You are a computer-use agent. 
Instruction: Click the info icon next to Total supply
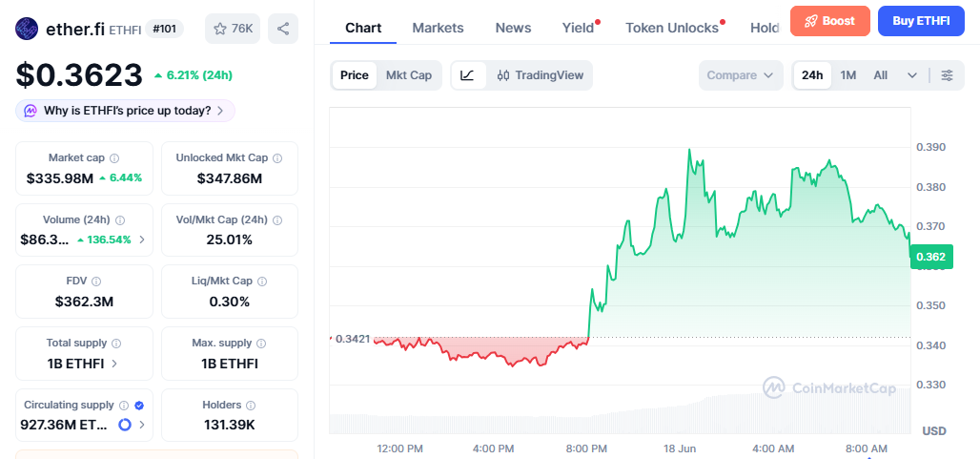116,344
